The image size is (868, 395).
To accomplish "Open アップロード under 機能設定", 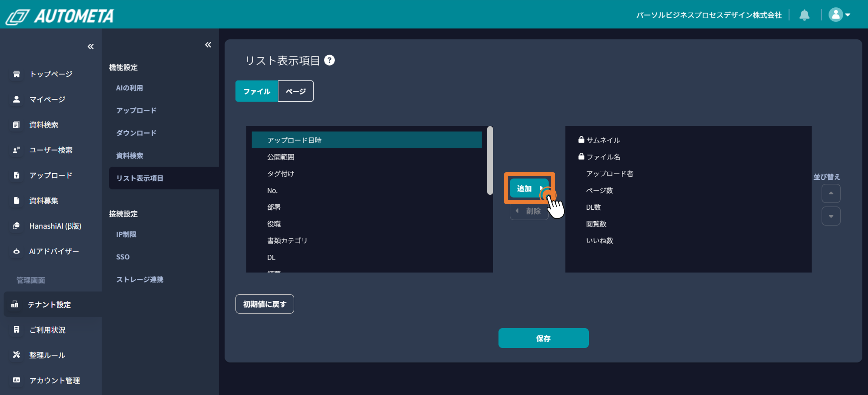I will pos(136,111).
